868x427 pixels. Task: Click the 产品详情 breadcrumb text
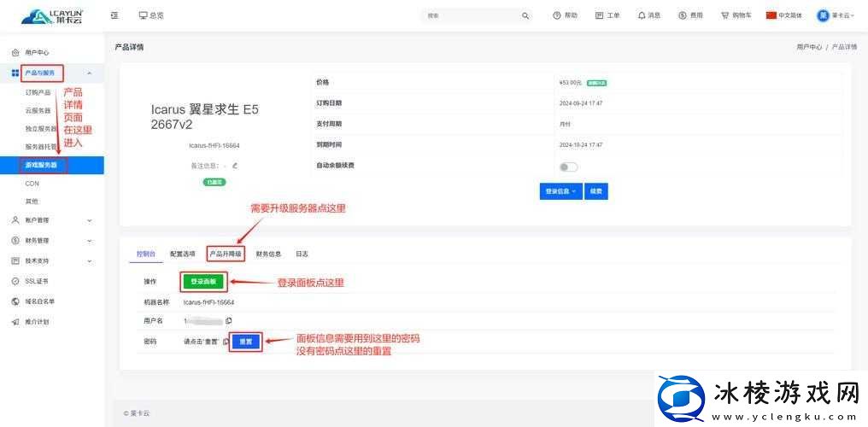tap(844, 48)
